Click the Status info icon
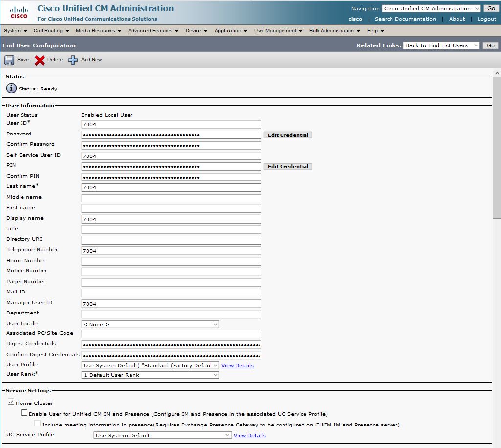The width and height of the screenshot is (501, 448). pos(11,89)
